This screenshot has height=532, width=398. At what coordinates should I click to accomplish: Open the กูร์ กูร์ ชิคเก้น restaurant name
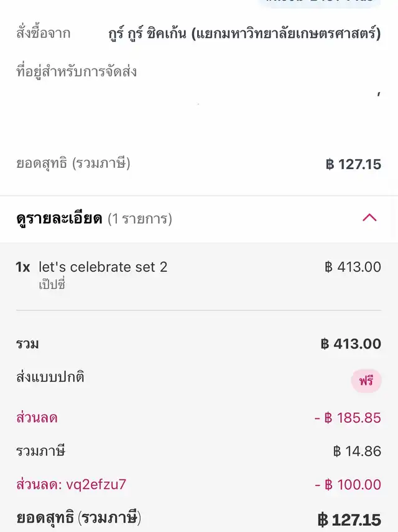pyautogui.click(x=244, y=34)
